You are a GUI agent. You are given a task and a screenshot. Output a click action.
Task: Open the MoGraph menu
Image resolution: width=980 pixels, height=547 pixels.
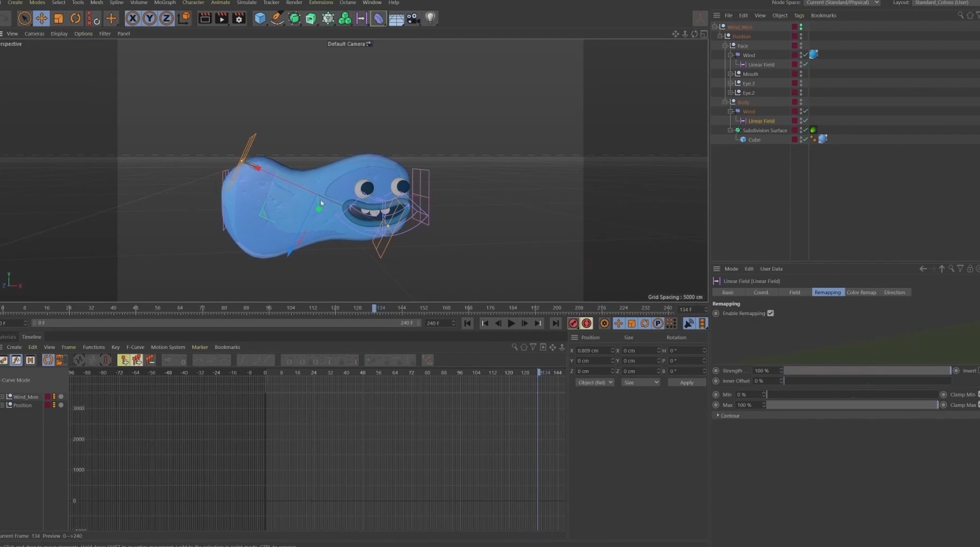[165, 3]
